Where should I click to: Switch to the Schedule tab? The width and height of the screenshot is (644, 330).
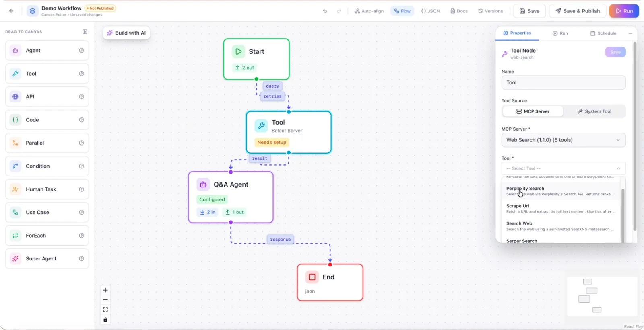[x=603, y=33]
